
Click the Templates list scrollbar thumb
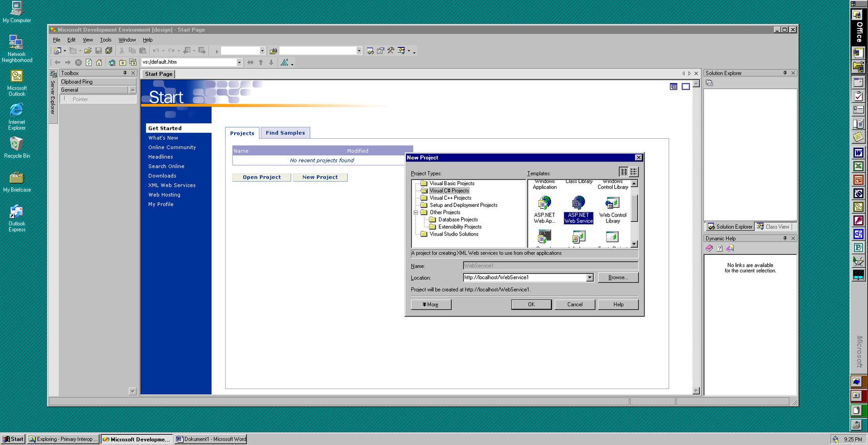pos(634,208)
